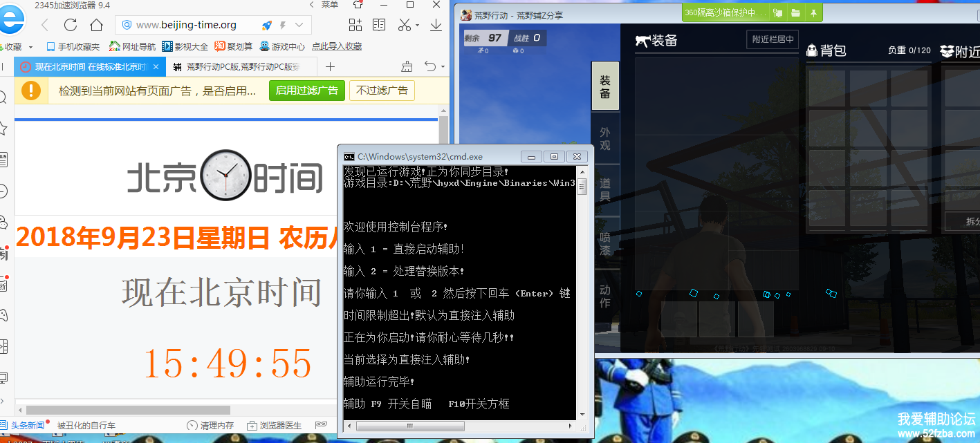Expand the 收藏 favorites dropdown arrow
This screenshot has width=980, height=443.
30,47
